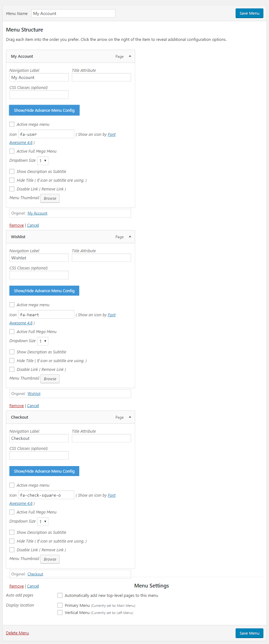Click Browse button for Checkout Menu Thumbnail
This screenshot has width=269, height=644.
[50, 559]
